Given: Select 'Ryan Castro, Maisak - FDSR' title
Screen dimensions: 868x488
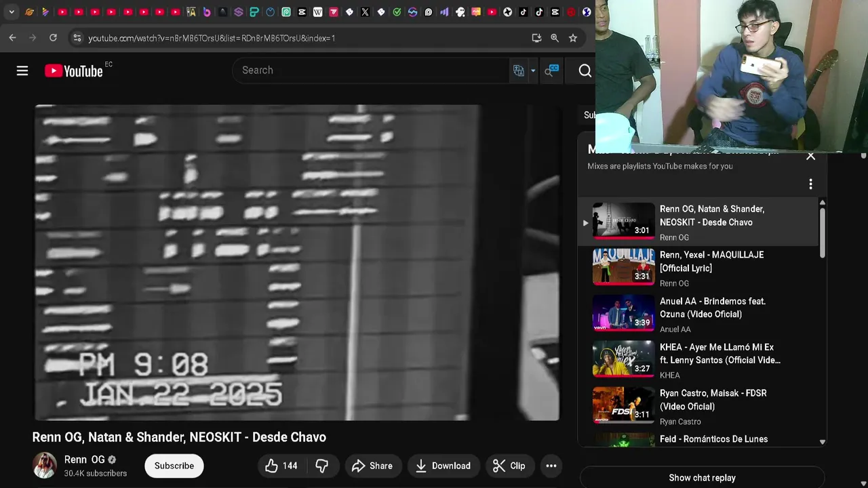Looking at the screenshot, I should click(x=713, y=400).
